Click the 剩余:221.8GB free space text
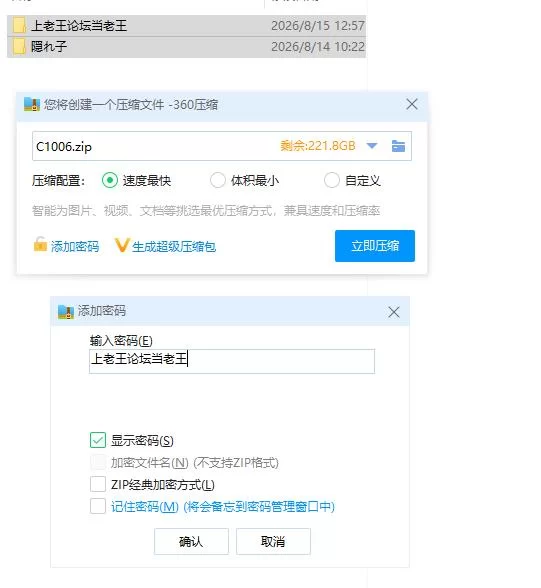The image size is (541, 588). pos(318,146)
